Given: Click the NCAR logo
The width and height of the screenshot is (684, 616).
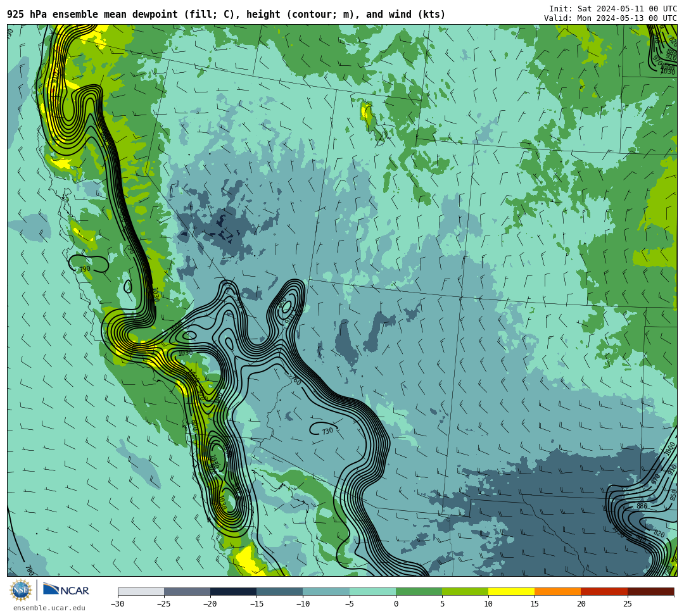Looking at the screenshot, I should pyautogui.click(x=66, y=590).
